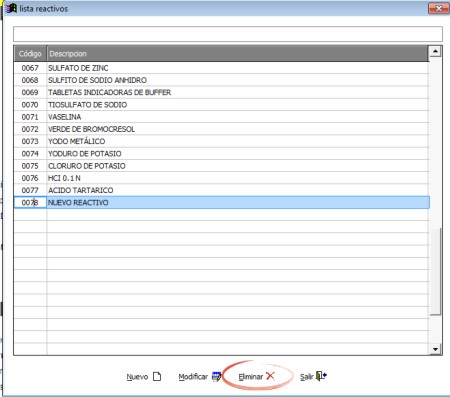The height and width of the screenshot is (397, 450).
Task: Click the Eliminar button label
Action: click(251, 377)
